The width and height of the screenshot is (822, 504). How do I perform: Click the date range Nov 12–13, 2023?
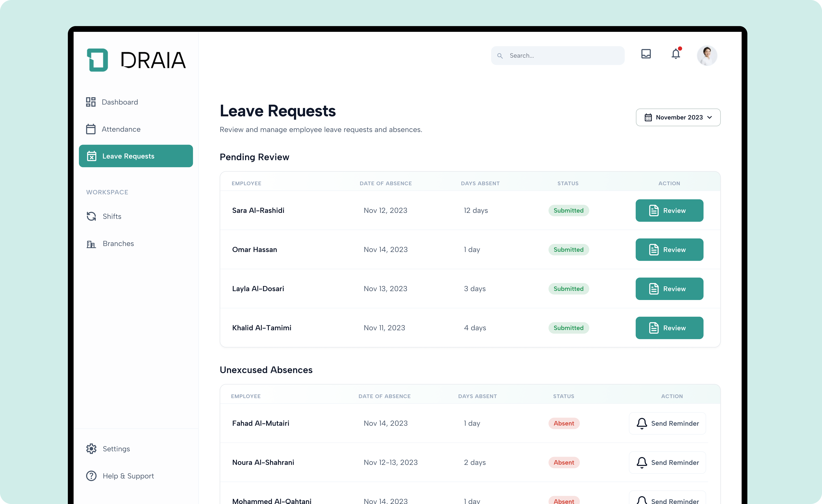click(391, 463)
